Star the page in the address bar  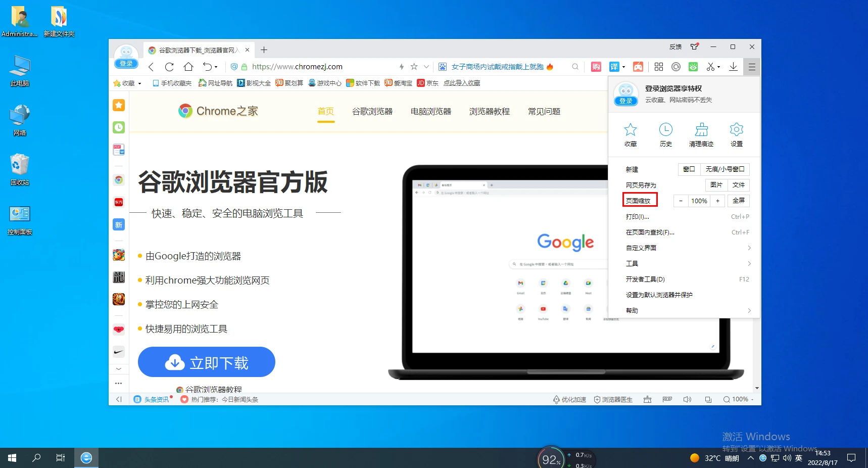click(414, 67)
